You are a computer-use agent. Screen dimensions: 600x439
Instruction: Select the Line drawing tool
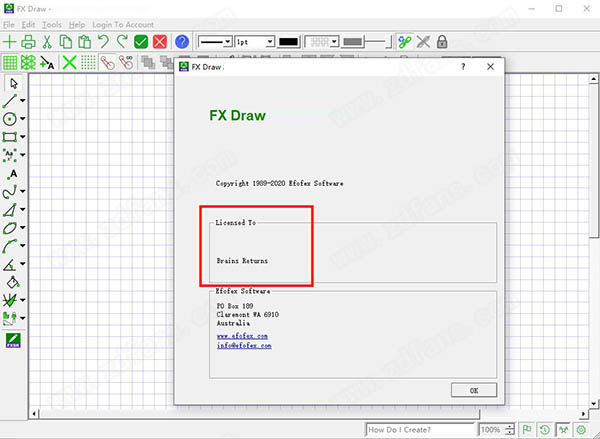point(10,101)
